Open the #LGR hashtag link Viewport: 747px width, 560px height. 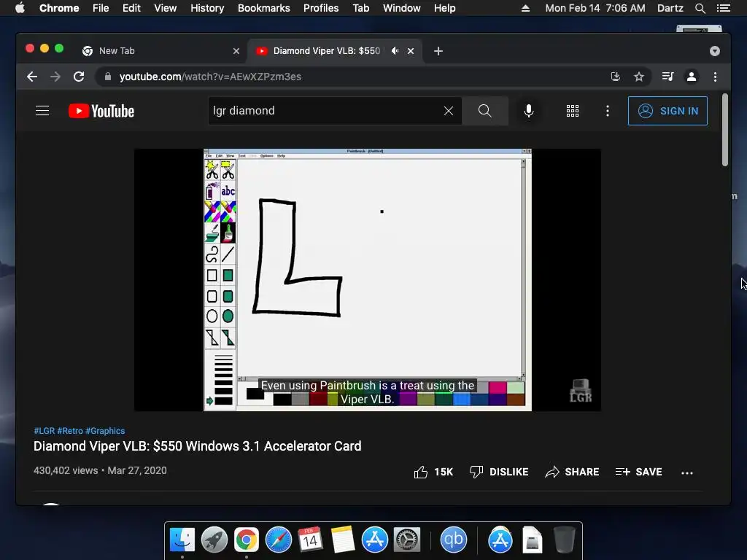pyautogui.click(x=44, y=431)
